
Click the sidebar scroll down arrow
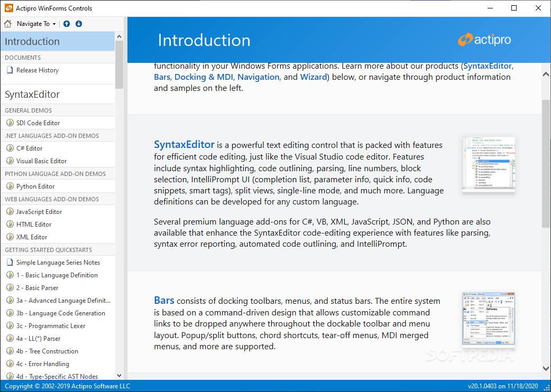[x=119, y=376]
